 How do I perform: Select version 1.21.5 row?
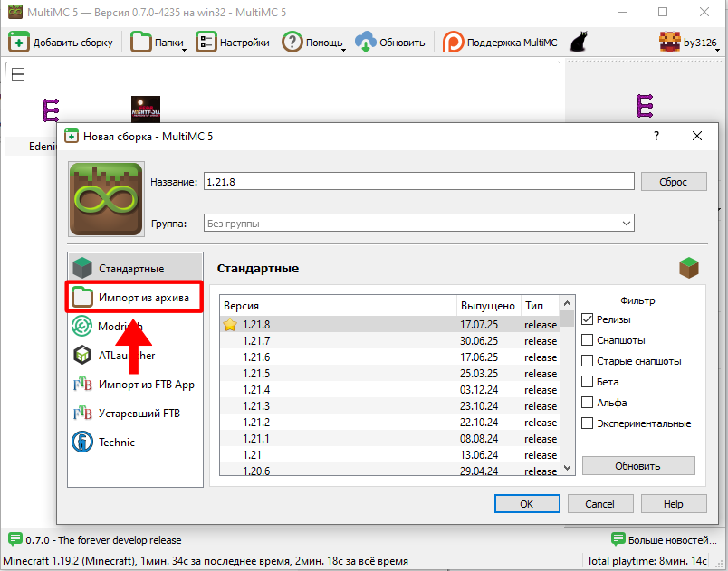click(x=389, y=374)
